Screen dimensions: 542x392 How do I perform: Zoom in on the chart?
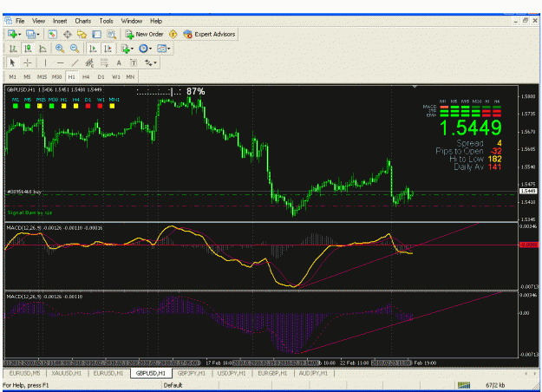click(60, 49)
